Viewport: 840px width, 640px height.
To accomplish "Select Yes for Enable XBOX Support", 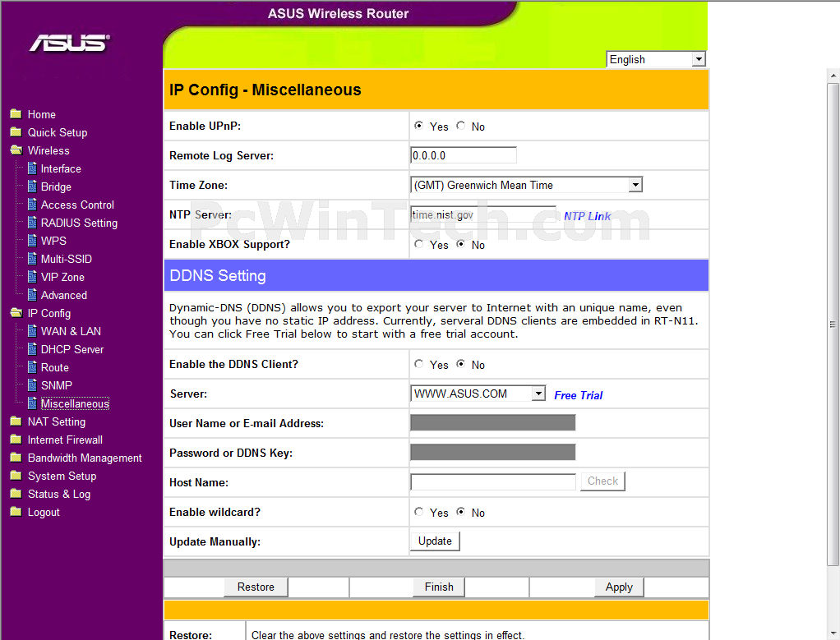I will (419, 244).
